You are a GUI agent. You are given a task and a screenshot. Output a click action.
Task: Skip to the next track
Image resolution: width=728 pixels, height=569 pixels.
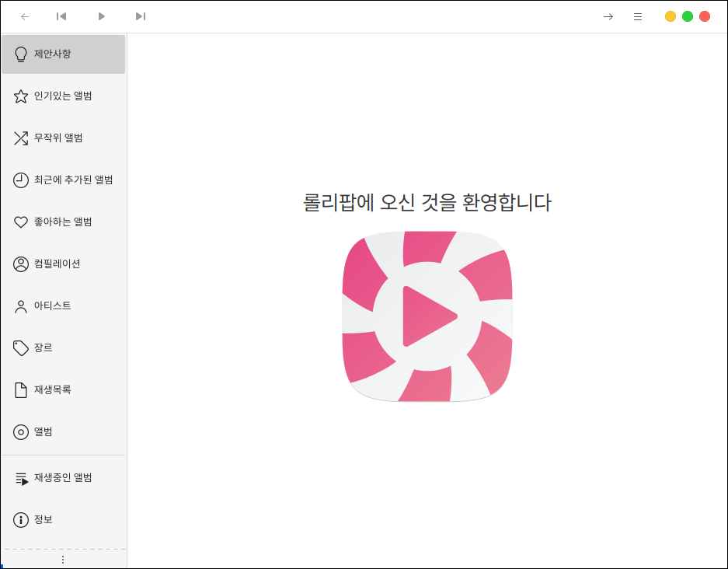(x=140, y=16)
